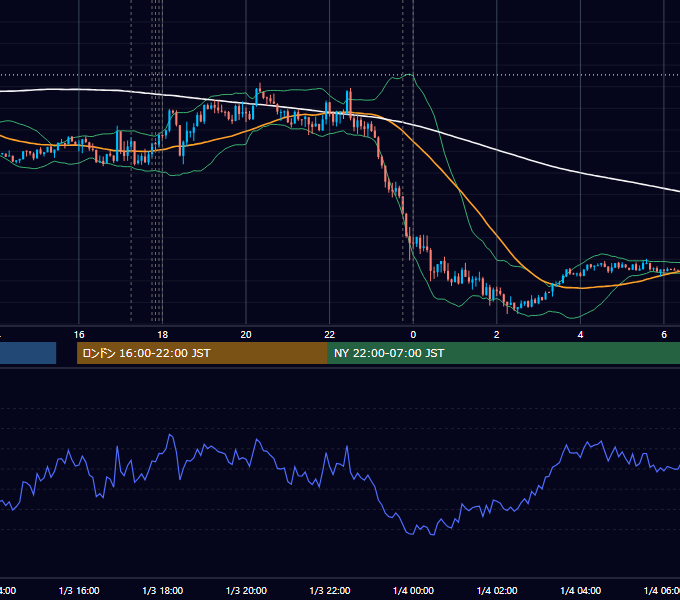Click the 18 hour axis label
Screen dimensions: 680x600
[x=163, y=335]
